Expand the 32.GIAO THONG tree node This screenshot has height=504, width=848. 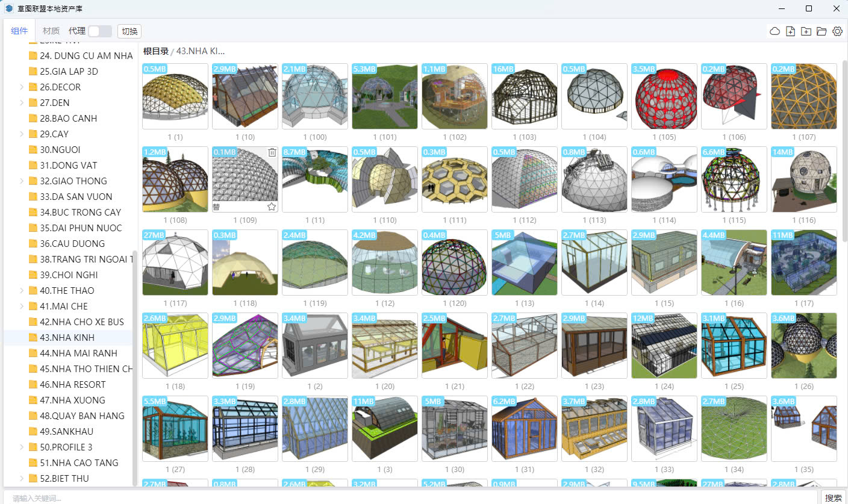tap(22, 181)
